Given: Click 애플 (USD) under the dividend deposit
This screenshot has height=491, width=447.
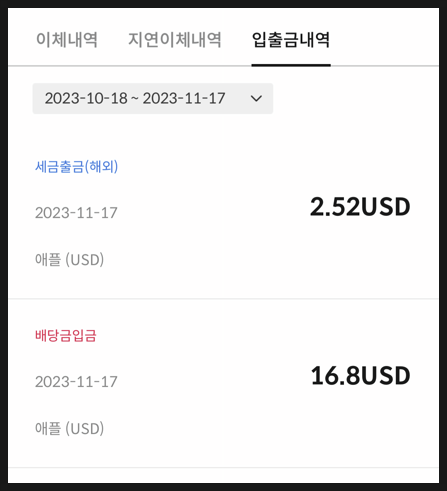Looking at the screenshot, I should (x=70, y=428).
